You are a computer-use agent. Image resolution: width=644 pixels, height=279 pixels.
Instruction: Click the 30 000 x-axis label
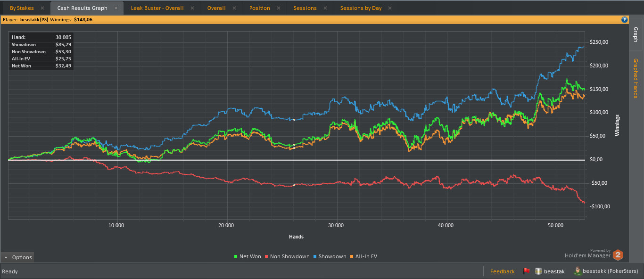[x=336, y=225]
